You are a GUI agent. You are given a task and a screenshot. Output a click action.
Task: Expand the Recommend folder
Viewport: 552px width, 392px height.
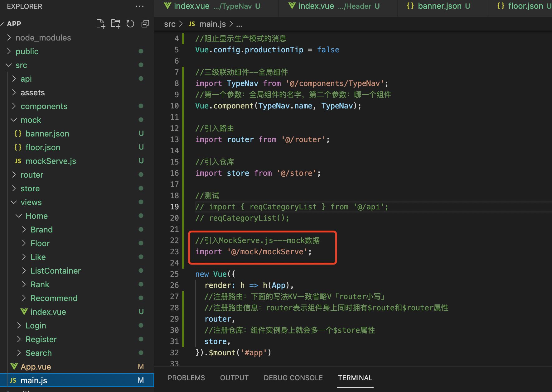[x=24, y=298]
